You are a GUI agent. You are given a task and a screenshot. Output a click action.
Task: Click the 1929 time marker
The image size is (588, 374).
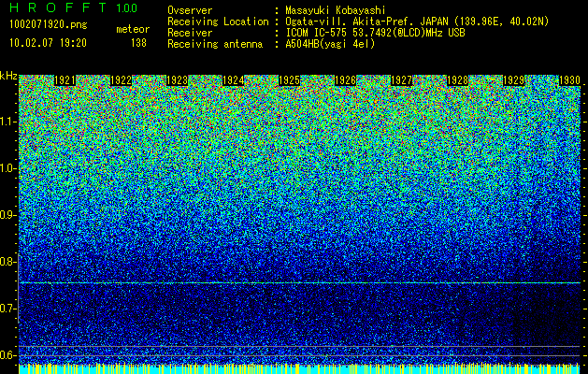[514, 80]
